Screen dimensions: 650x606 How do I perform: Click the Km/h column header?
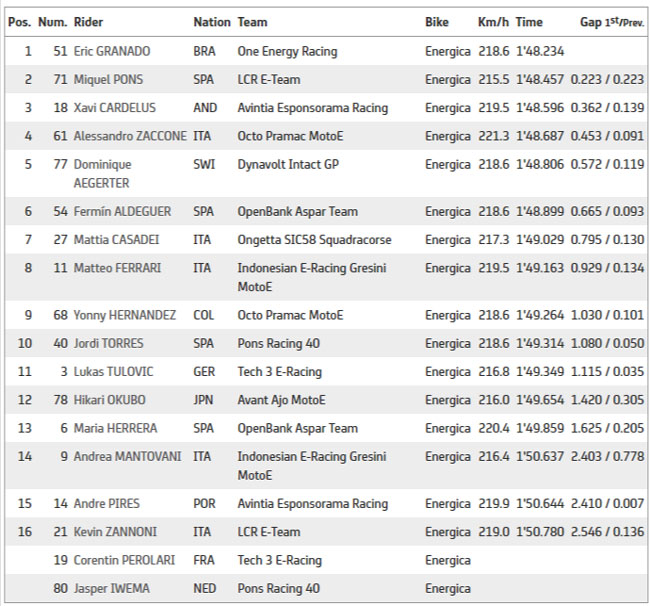pyautogui.click(x=493, y=22)
